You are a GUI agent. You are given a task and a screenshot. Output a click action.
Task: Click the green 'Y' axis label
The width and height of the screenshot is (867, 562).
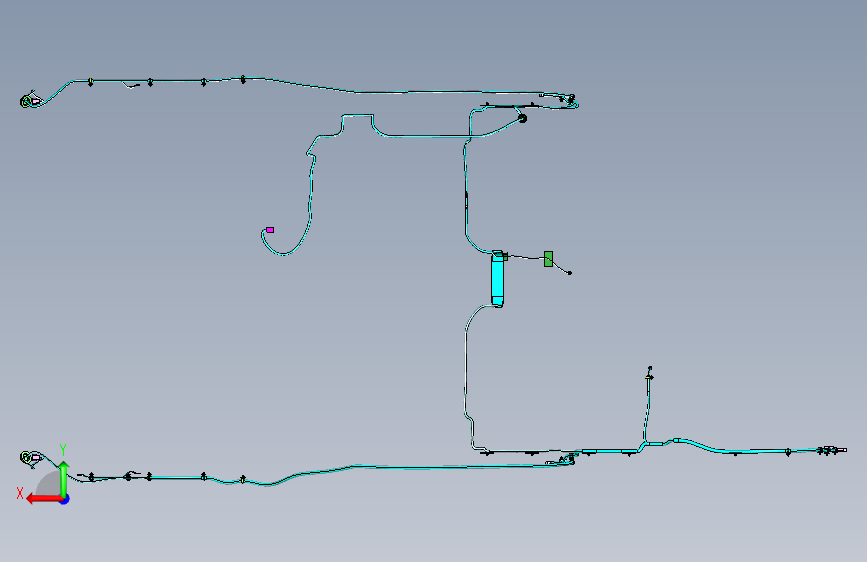[x=63, y=450]
